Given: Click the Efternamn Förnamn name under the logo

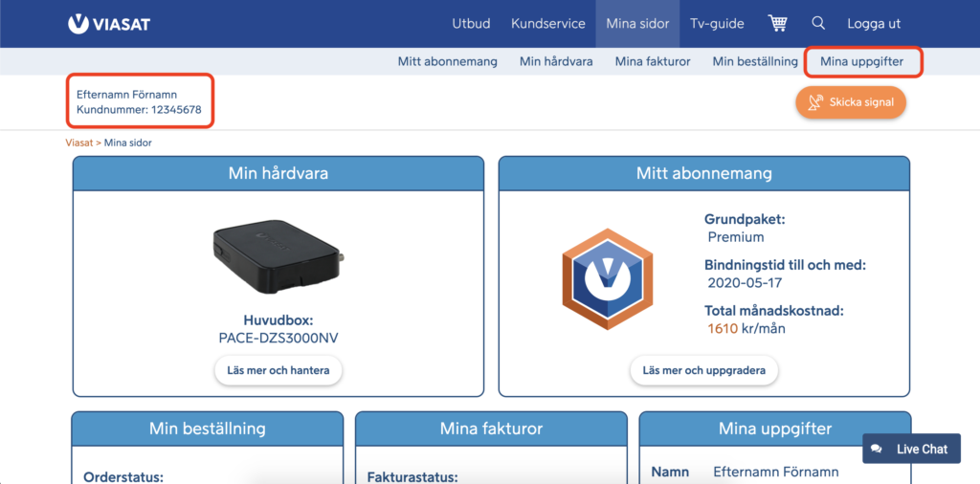Looking at the screenshot, I should click(127, 95).
